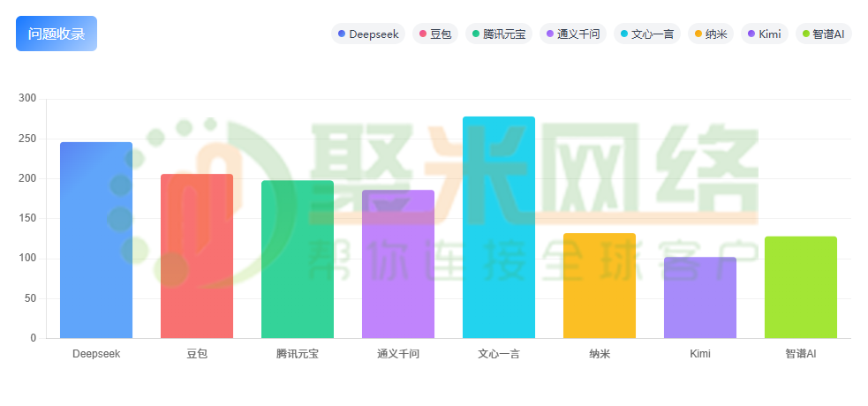
Task: Click the 150 y-axis value
Action: (27, 219)
